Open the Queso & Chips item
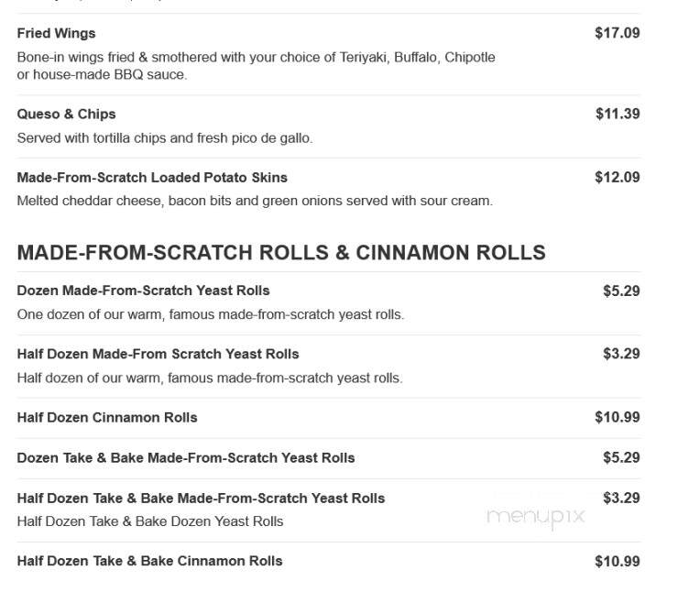This screenshot has width=700, height=592. click(x=67, y=115)
